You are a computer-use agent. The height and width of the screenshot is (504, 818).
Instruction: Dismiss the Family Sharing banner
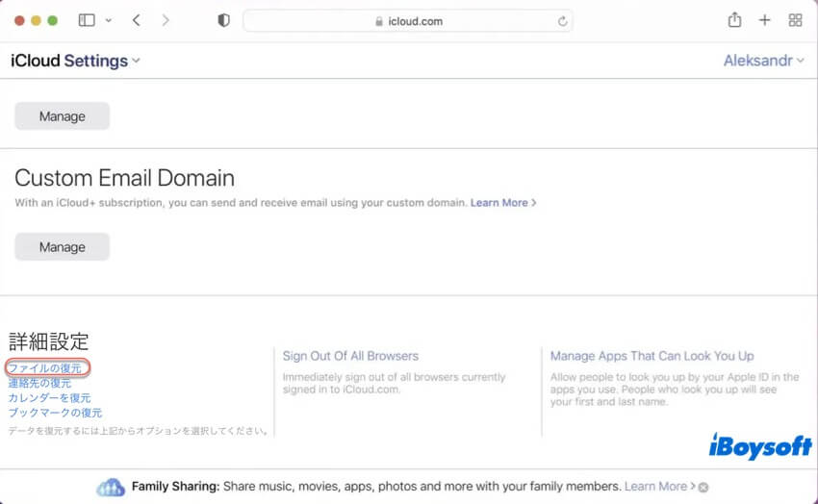(703, 488)
